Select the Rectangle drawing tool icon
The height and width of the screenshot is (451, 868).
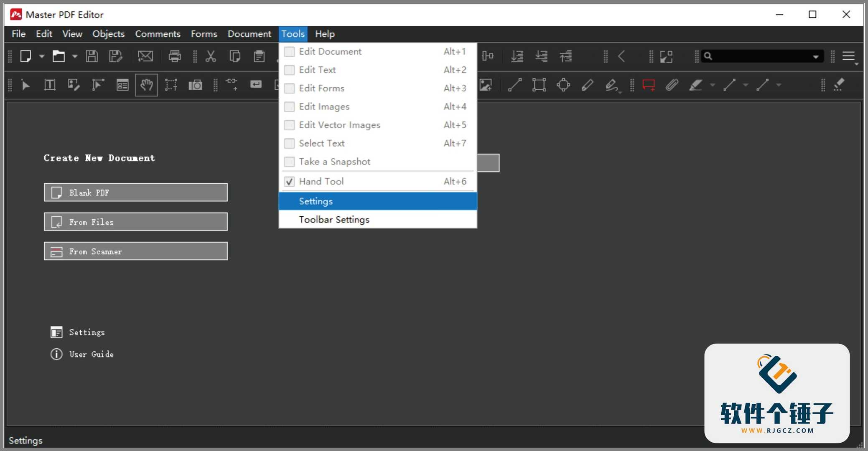tap(539, 85)
